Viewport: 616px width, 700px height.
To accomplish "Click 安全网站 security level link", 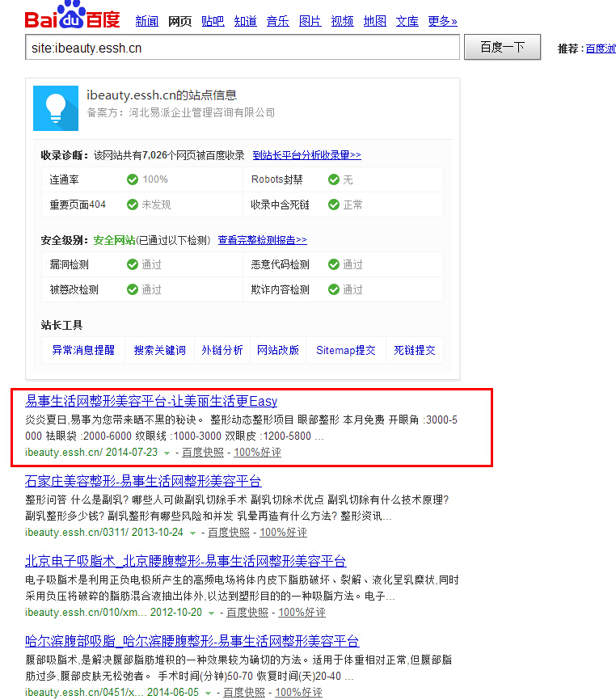I will pyautogui.click(x=114, y=240).
